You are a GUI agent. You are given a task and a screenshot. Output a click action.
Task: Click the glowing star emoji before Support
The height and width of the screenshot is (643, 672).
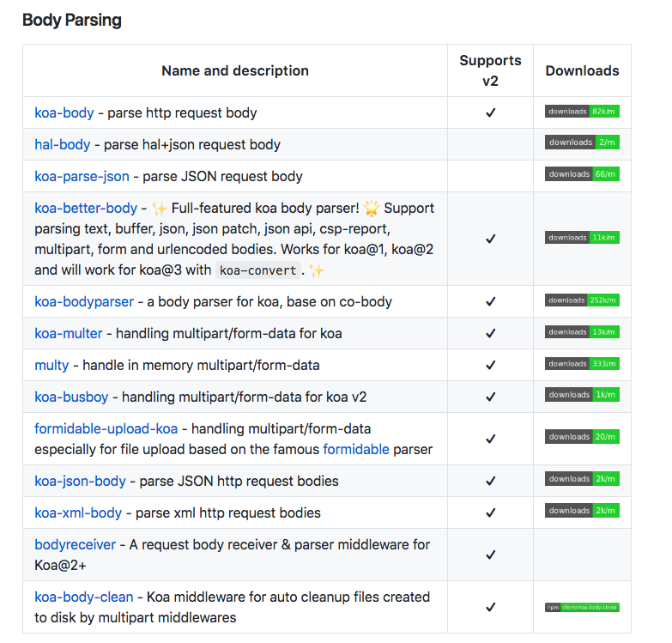coord(371,209)
